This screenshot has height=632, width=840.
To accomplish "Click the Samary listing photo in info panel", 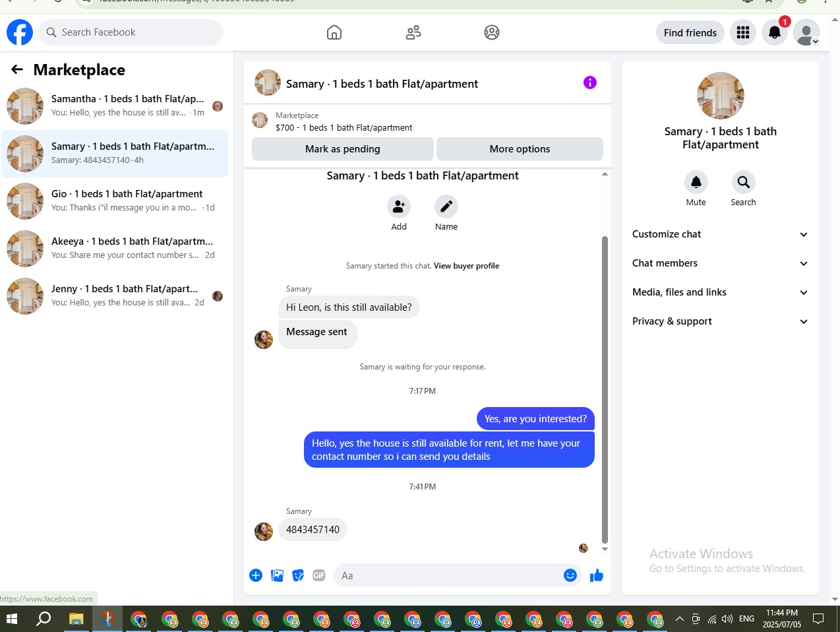I will pos(721,96).
